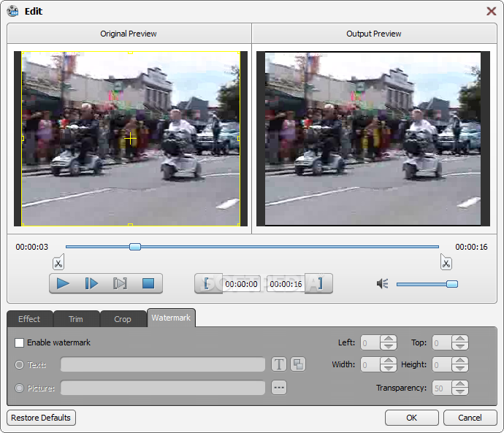Increase the Top value with up arrow
Screen dimensions: 504x433
tap(460, 339)
